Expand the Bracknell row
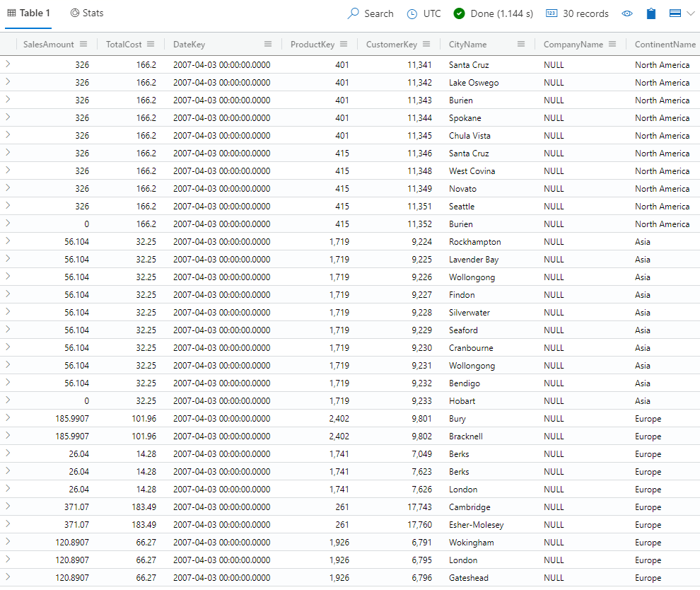Viewport: 700px width, 590px height. 8,436
